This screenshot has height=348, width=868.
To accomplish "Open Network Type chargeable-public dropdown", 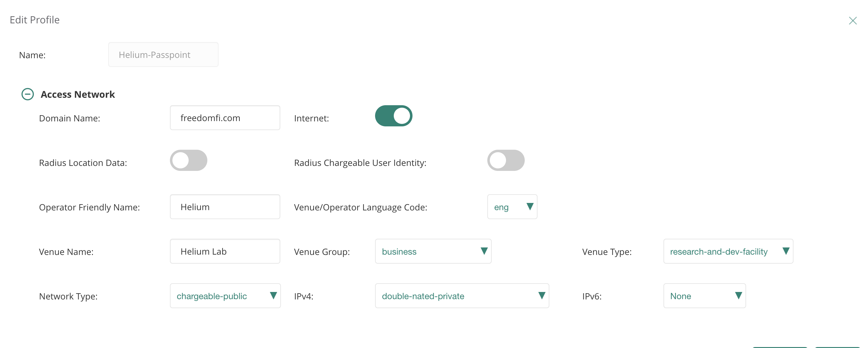I will click(225, 296).
